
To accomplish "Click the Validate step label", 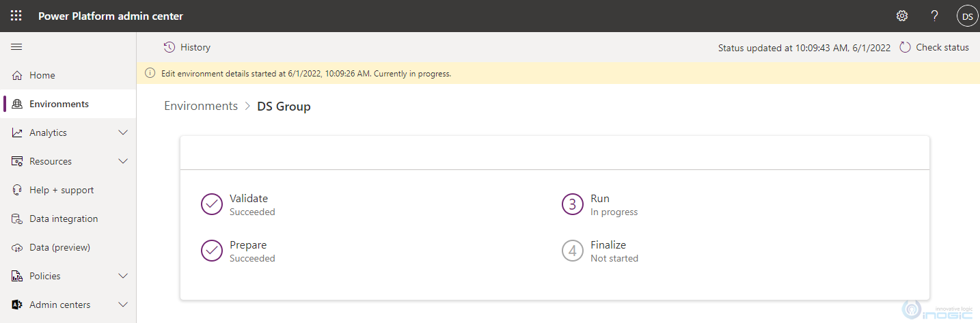I will coord(249,198).
